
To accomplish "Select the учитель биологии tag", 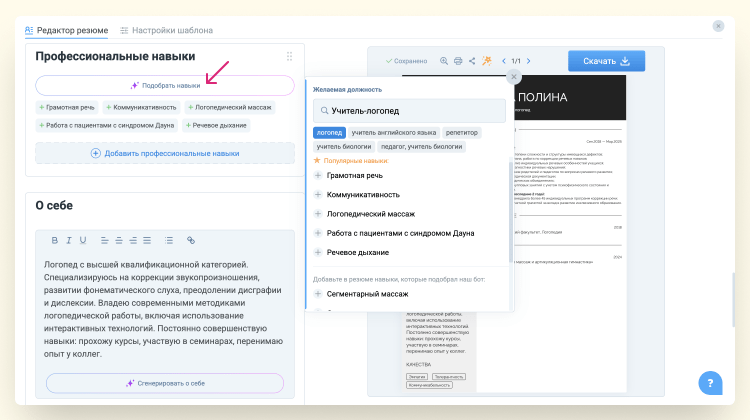I will click(344, 147).
